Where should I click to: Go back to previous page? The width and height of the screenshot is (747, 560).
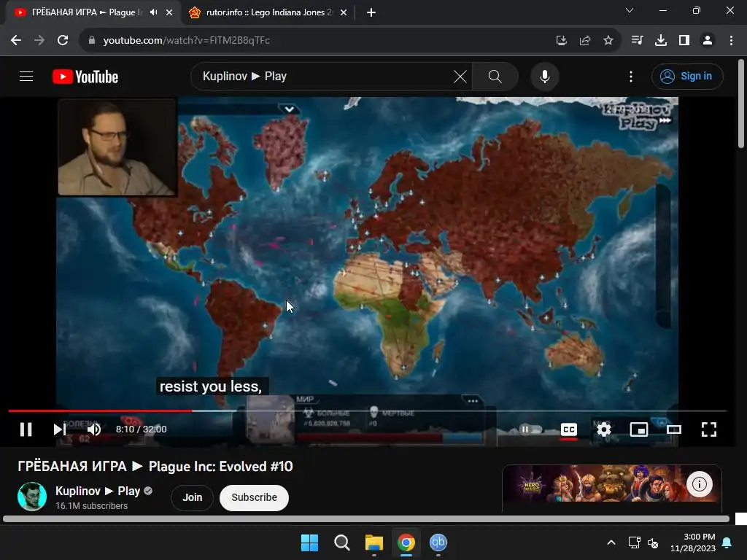click(x=16, y=41)
